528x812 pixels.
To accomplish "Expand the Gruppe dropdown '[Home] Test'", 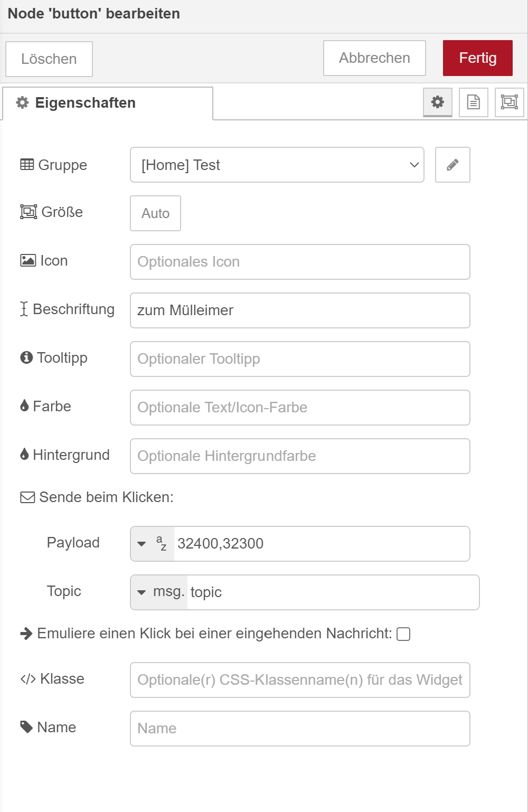I will pos(277,165).
